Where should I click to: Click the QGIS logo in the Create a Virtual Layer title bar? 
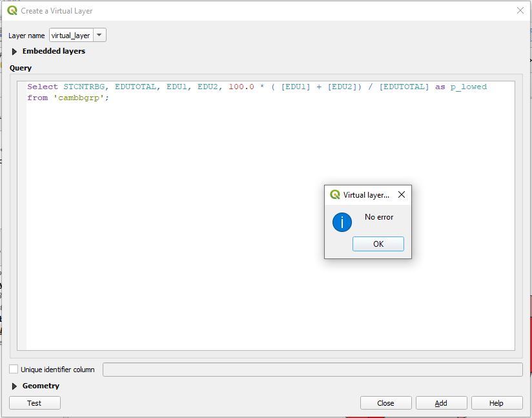click(12, 10)
